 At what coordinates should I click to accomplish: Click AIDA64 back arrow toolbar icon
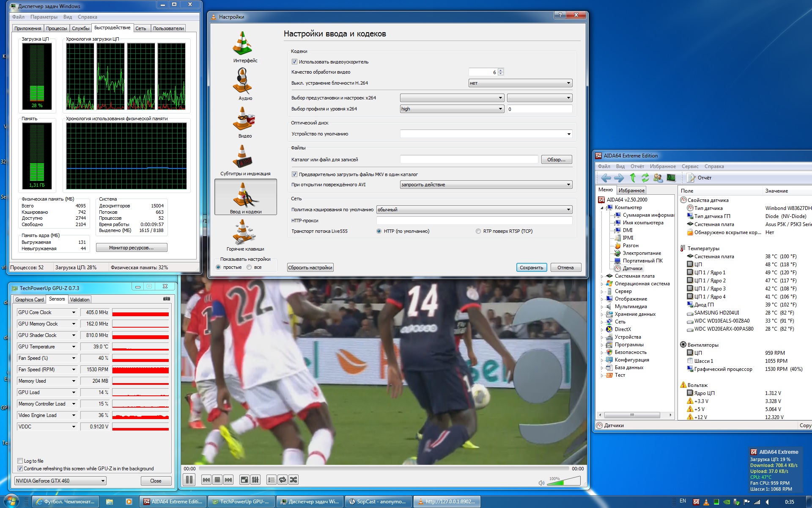click(x=606, y=178)
